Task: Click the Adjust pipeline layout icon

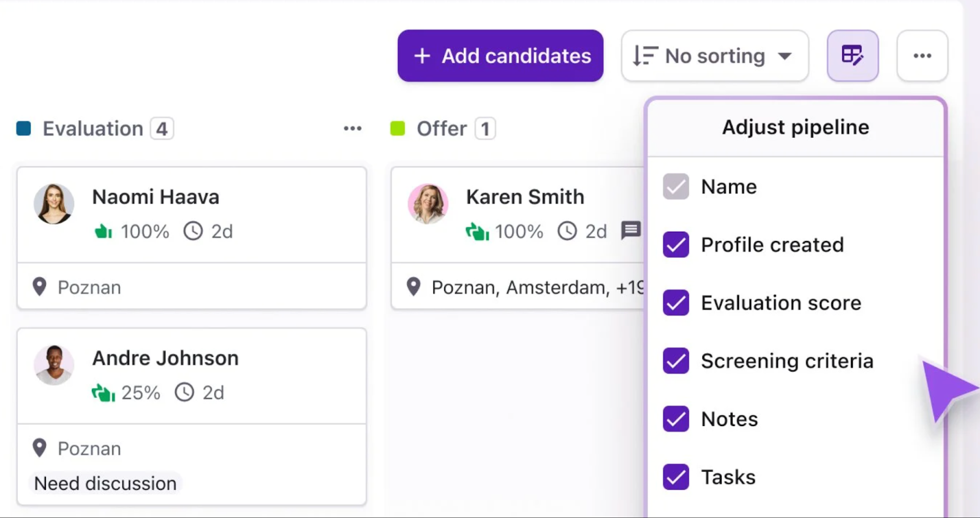Action: tap(852, 56)
